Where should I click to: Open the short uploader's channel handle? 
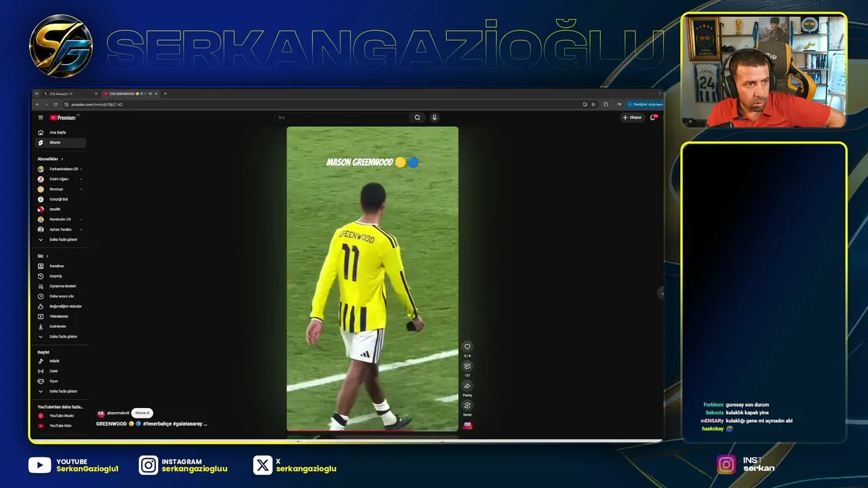118,413
